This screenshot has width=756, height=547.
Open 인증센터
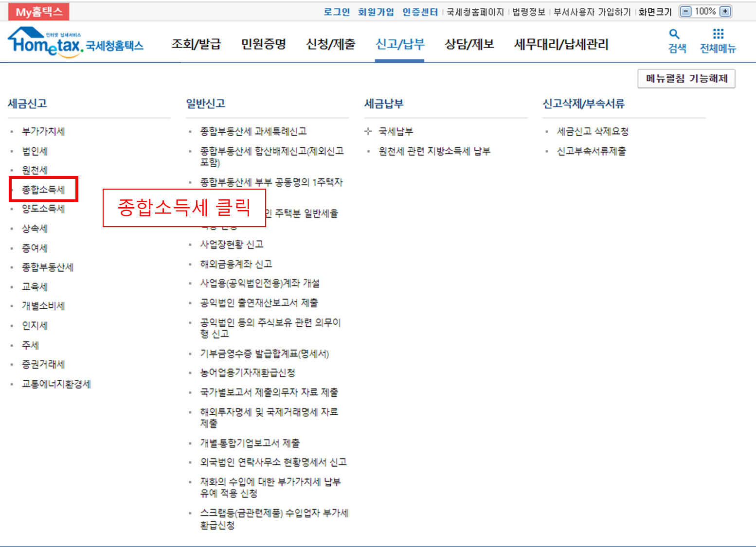point(420,11)
